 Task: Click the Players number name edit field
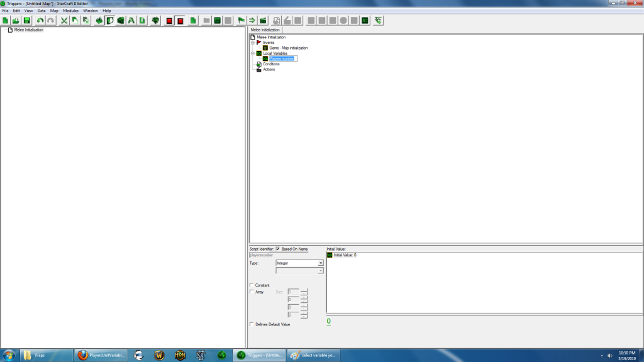click(283, 58)
